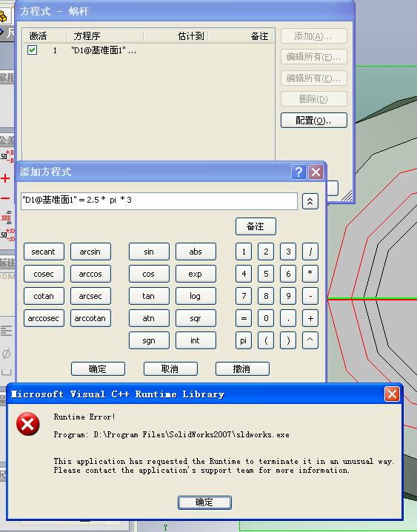This screenshot has width=417, height=532.
Task: Click the 备注 comment button
Action: tap(256, 226)
